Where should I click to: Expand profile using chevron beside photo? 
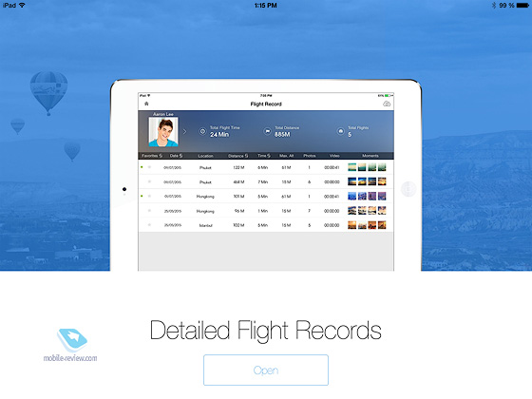(x=185, y=131)
